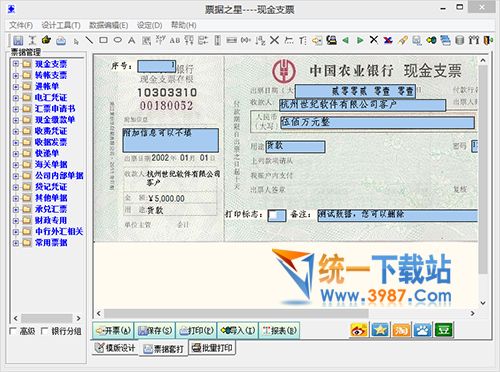Image resolution: width=500 pixels, height=372 pixels.
Task: Open the 设定(D) menu
Action: (x=149, y=25)
